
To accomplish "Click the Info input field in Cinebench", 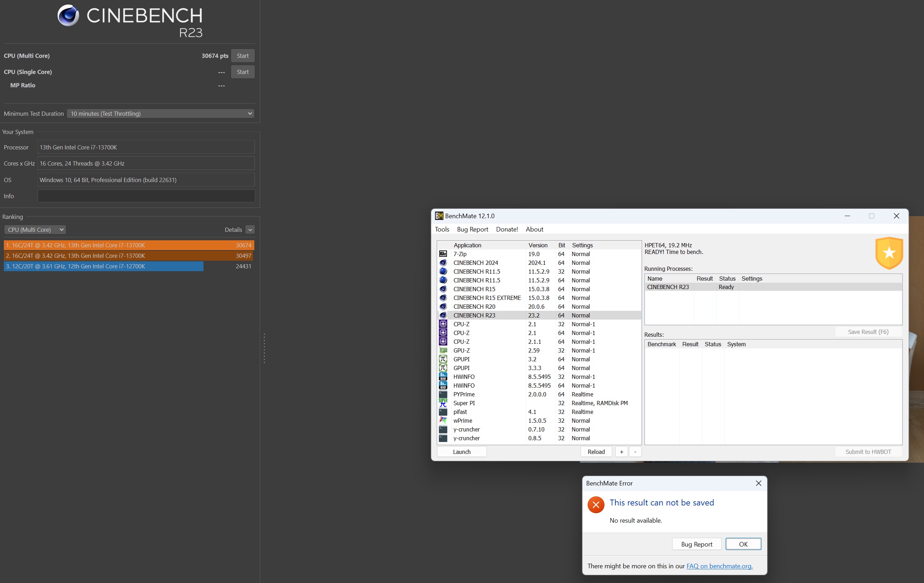I will tap(146, 196).
